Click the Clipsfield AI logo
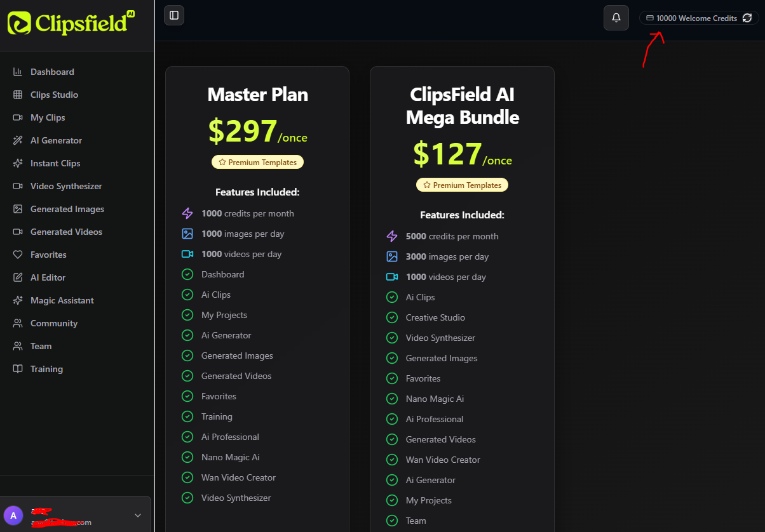 [x=71, y=23]
